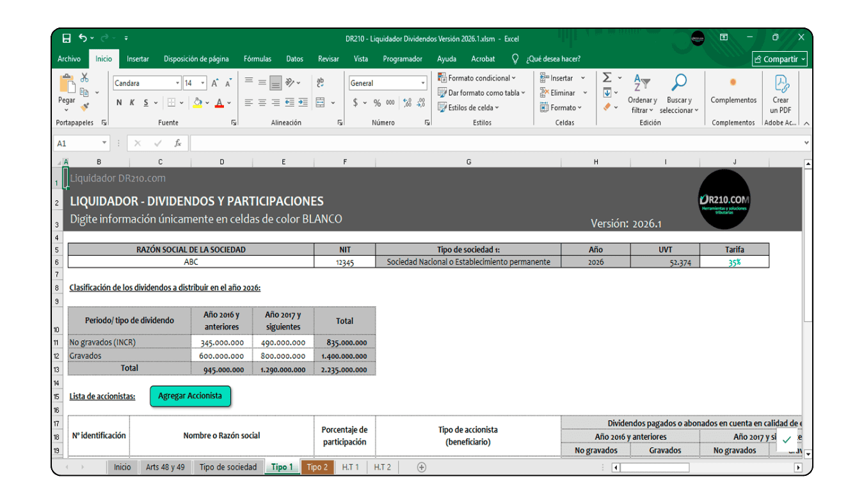
Task: Click the Agregar Accionista button
Action: pos(190,396)
